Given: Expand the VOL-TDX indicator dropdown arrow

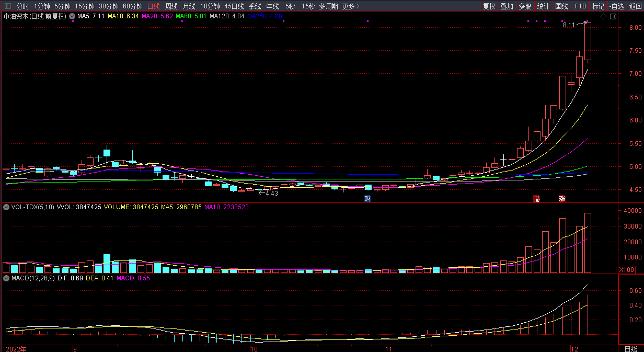Looking at the screenshot, I should coord(6,207).
